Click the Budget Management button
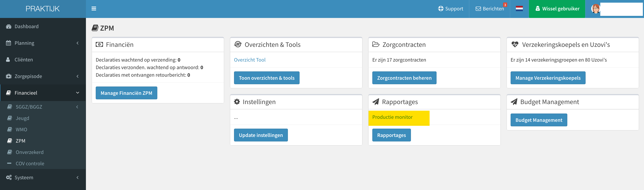644x190 pixels. (539, 120)
